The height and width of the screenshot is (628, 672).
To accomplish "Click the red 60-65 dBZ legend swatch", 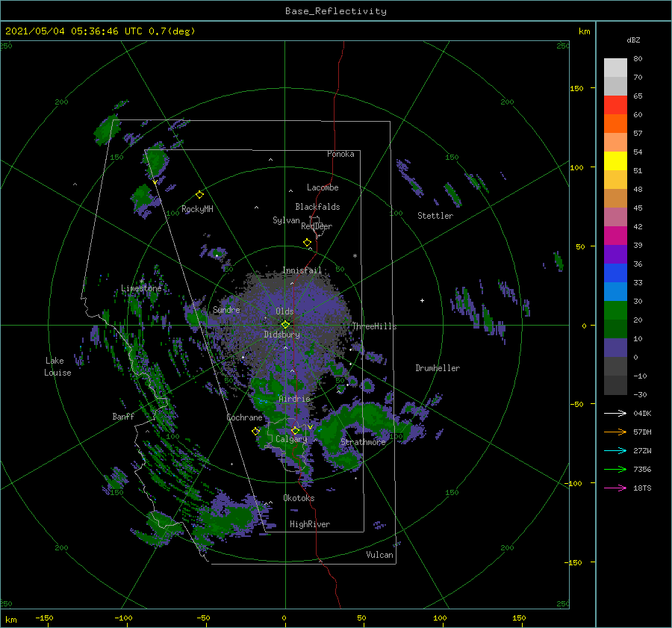I will [615, 105].
